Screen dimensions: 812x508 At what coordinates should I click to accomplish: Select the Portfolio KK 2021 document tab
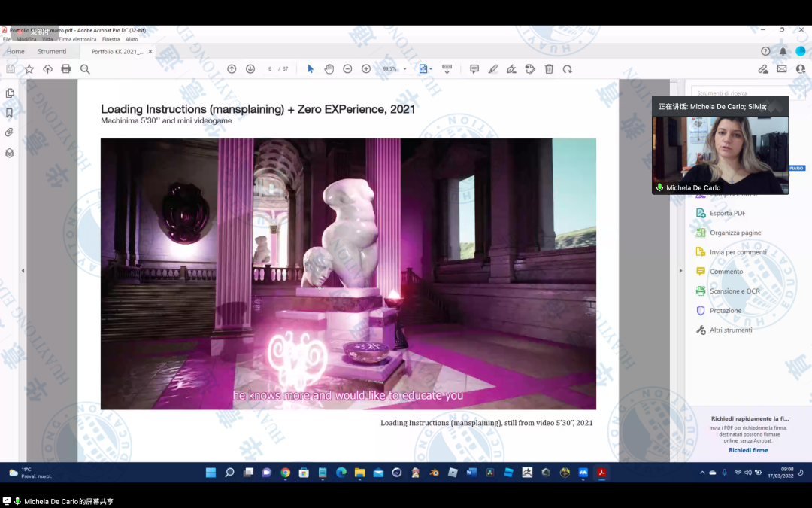[x=117, y=51]
